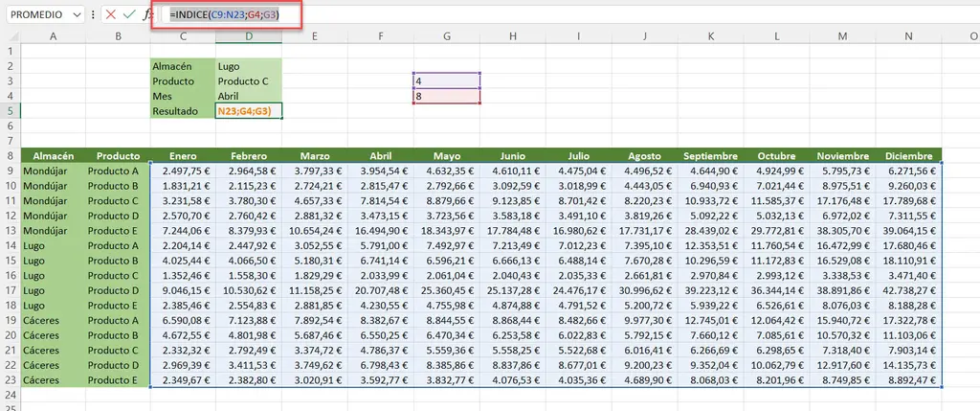
Task: Click cell with 38.305,70 € value
Action: click(843, 230)
